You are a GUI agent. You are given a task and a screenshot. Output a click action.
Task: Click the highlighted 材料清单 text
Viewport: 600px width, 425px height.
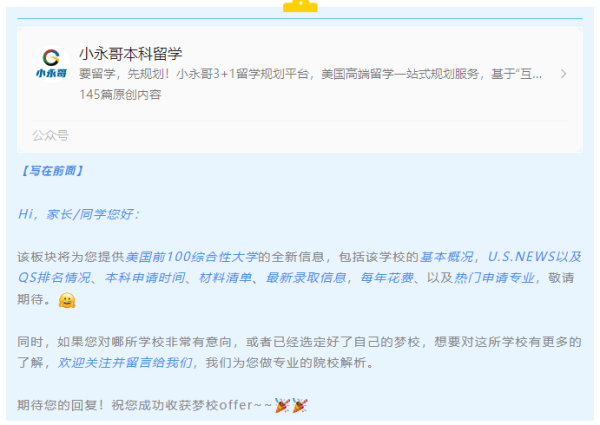225,278
